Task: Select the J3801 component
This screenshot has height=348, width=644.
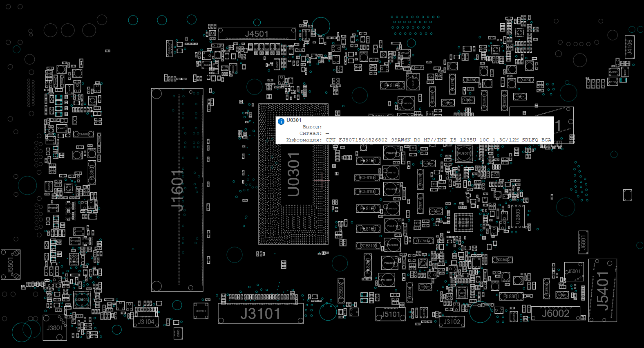Action: click(x=55, y=328)
